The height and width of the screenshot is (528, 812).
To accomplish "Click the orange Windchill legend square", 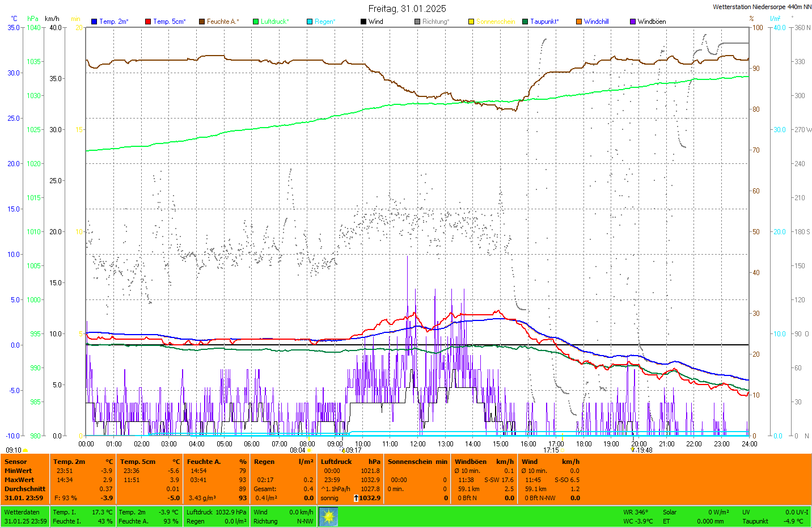I will (579, 22).
